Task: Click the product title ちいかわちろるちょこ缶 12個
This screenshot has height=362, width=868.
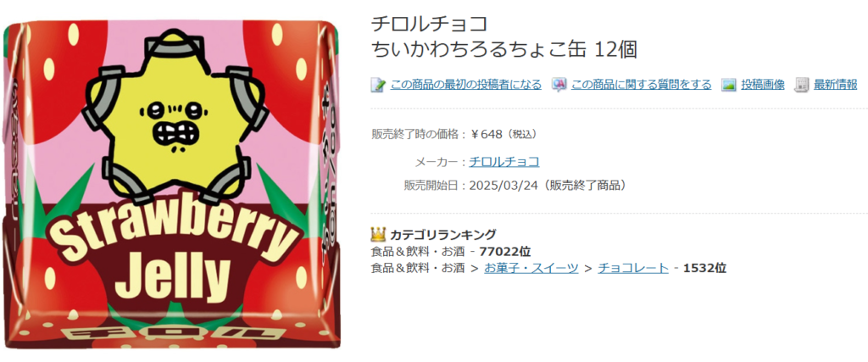Action: 504,50
